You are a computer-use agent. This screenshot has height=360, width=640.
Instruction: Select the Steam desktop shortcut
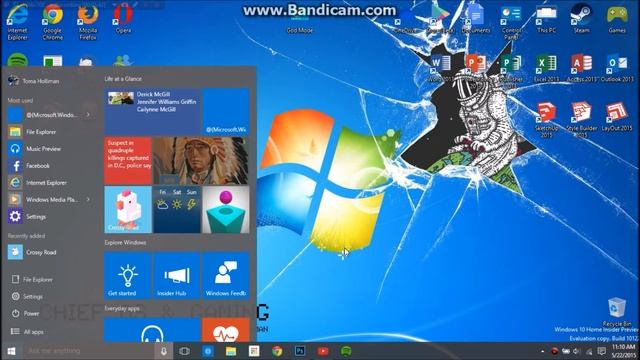coord(581,18)
